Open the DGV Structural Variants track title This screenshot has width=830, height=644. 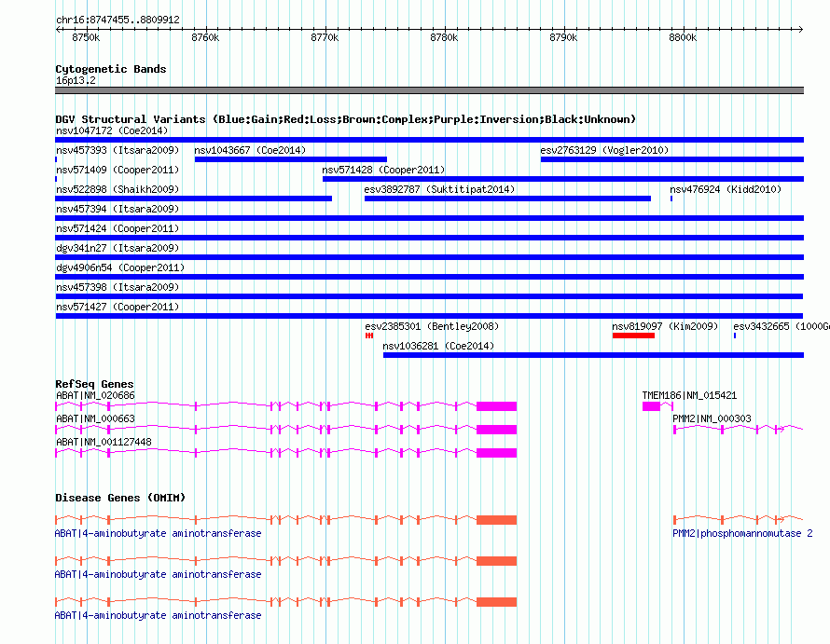coord(345,119)
